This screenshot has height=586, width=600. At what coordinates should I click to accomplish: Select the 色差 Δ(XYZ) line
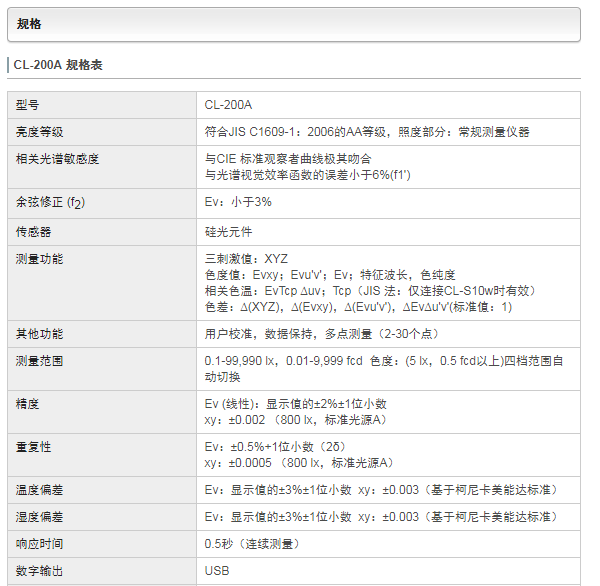(358, 307)
